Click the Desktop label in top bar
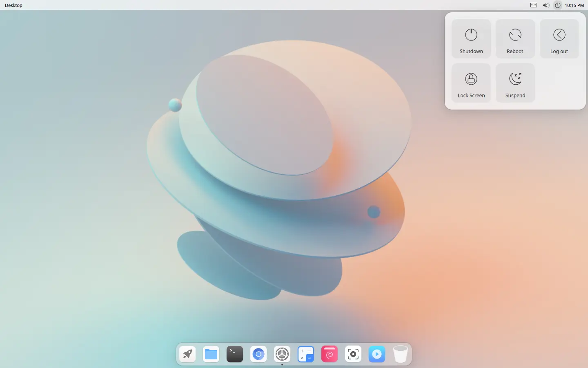 click(x=14, y=5)
